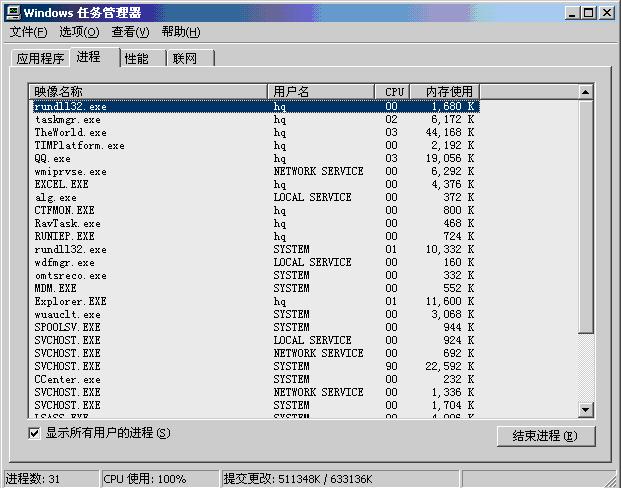Select the omtsreco.exe process
Screen dimensions: 621x488
point(255,276)
